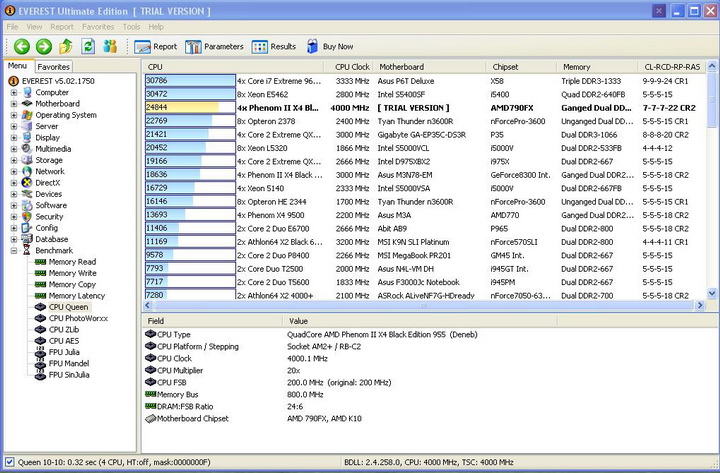Sort by the Memory column header
720x473 pixels.
[x=597, y=67]
